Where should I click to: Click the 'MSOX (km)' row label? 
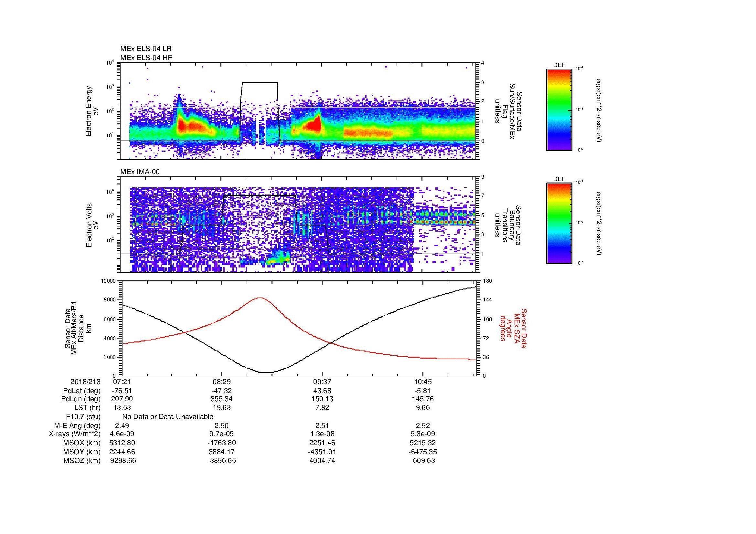click(82, 443)
